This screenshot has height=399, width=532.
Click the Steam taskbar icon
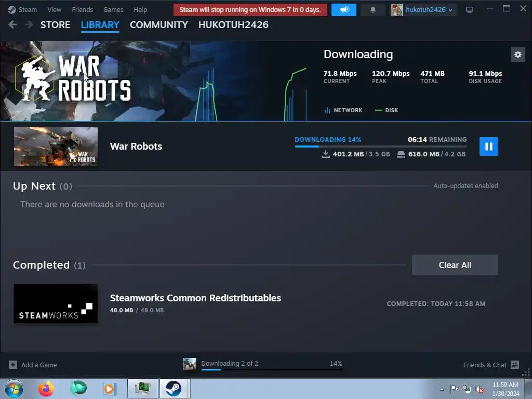(x=174, y=389)
